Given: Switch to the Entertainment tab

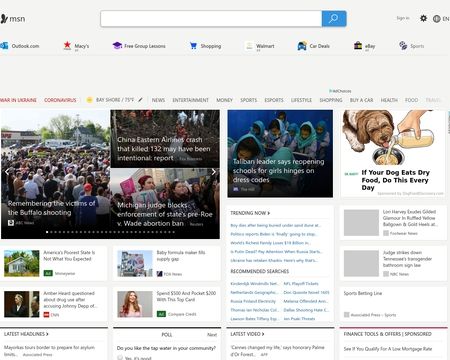Looking at the screenshot, I should tap(190, 100).
